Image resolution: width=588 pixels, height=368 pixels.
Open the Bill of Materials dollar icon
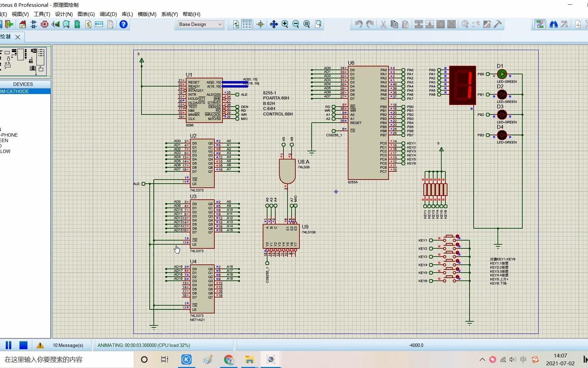(88, 24)
